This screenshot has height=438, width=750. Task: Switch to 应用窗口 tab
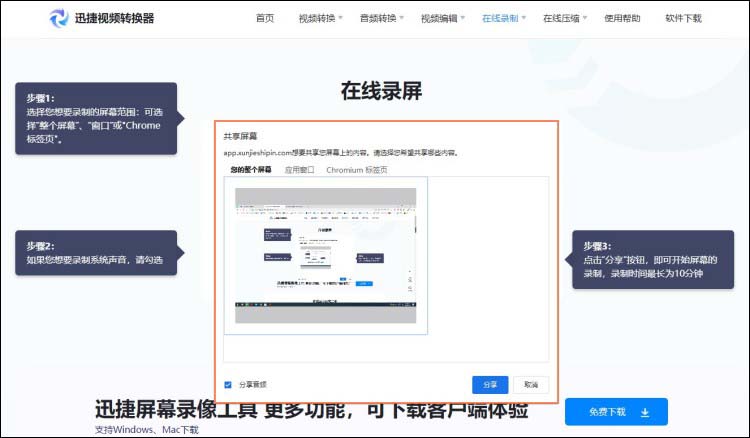coord(299,170)
